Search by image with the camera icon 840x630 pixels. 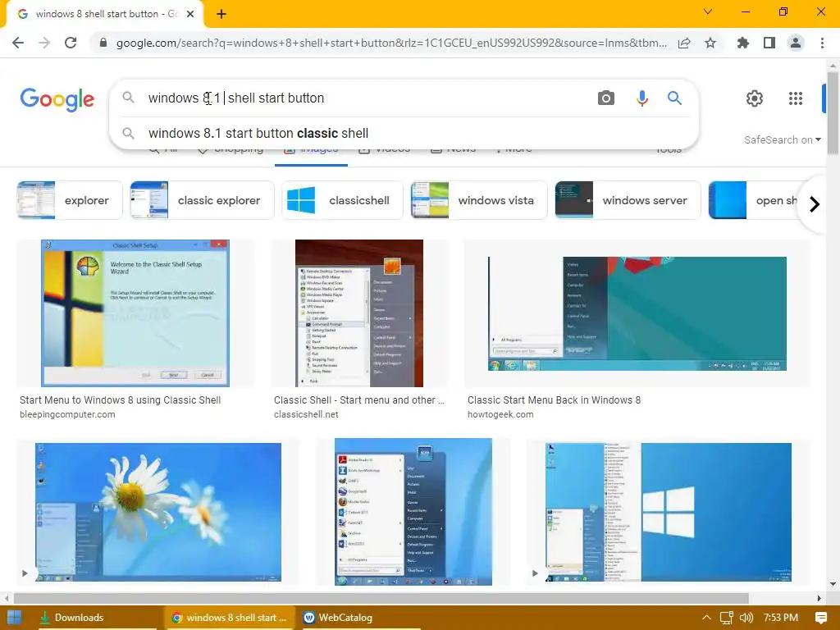click(606, 98)
